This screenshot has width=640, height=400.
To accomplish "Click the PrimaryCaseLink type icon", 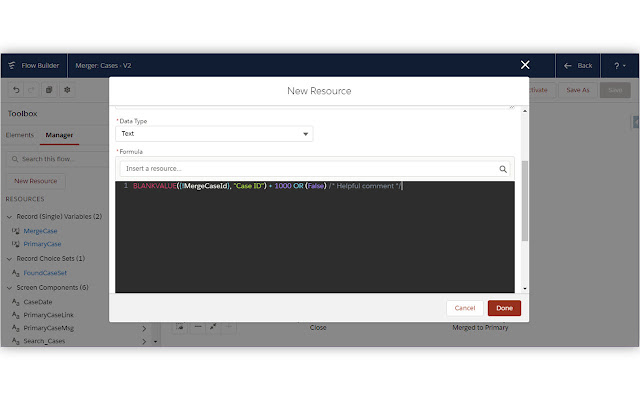I will 16,315.
